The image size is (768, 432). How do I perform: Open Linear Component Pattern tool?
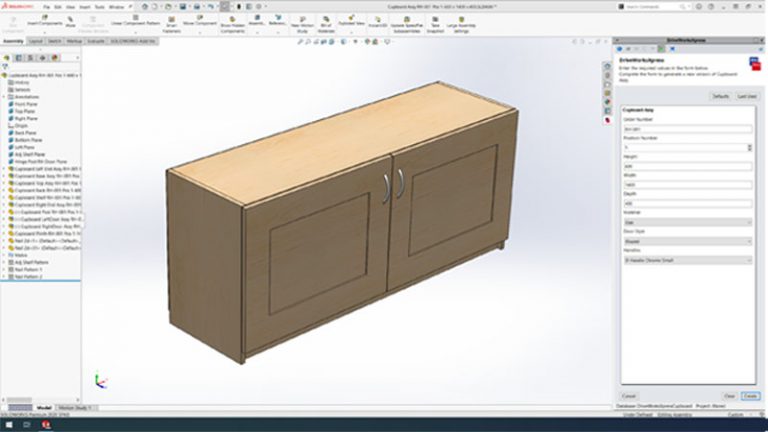click(x=136, y=21)
